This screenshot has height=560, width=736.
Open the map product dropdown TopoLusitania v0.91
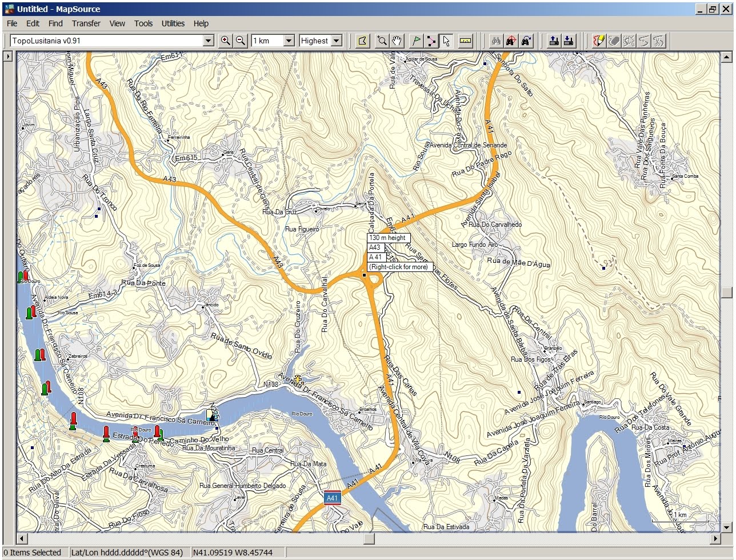coord(209,41)
